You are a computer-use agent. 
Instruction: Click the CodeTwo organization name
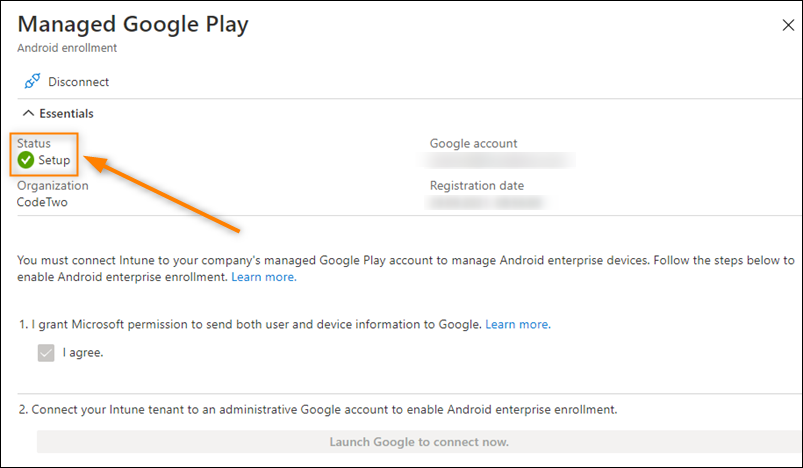42,202
